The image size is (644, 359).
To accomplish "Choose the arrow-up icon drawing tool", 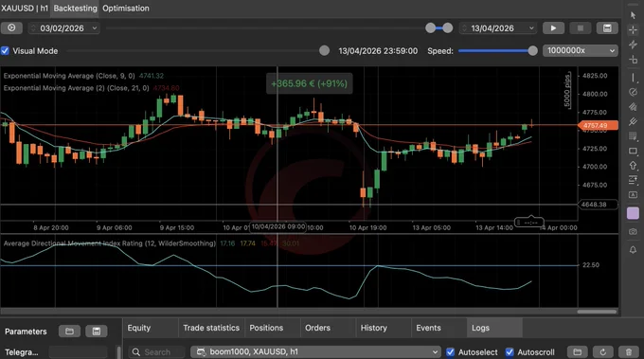I will [633, 165].
